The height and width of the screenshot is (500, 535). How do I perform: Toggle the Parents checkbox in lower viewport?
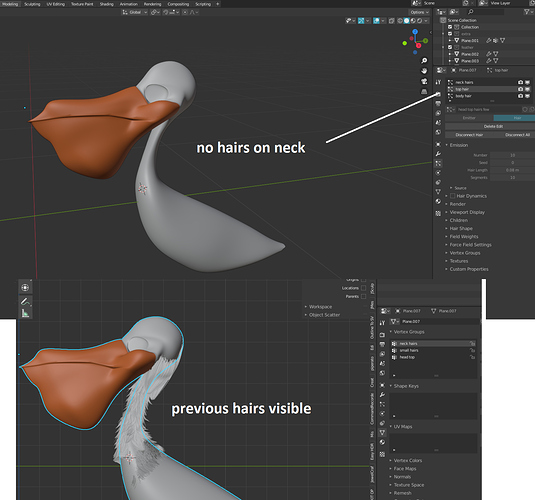tap(363, 296)
